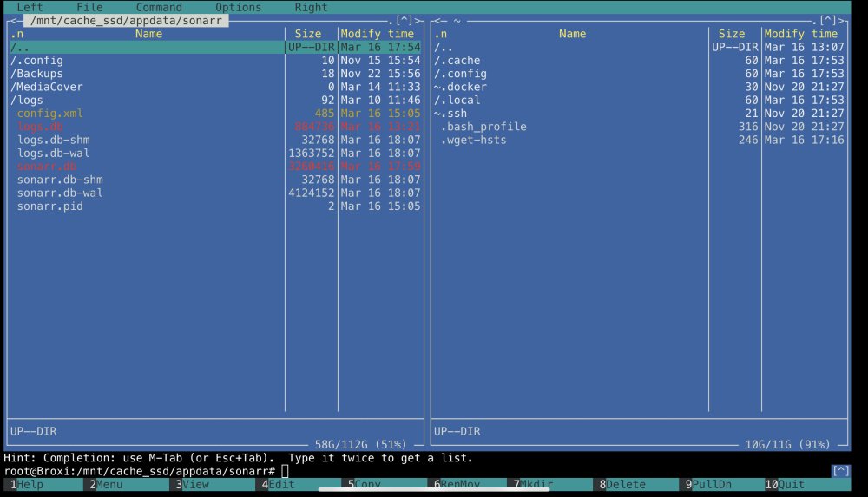The height and width of the screenshot is (497, 868).
Task: Select the sonarr.db file
Action: (215, 167)
